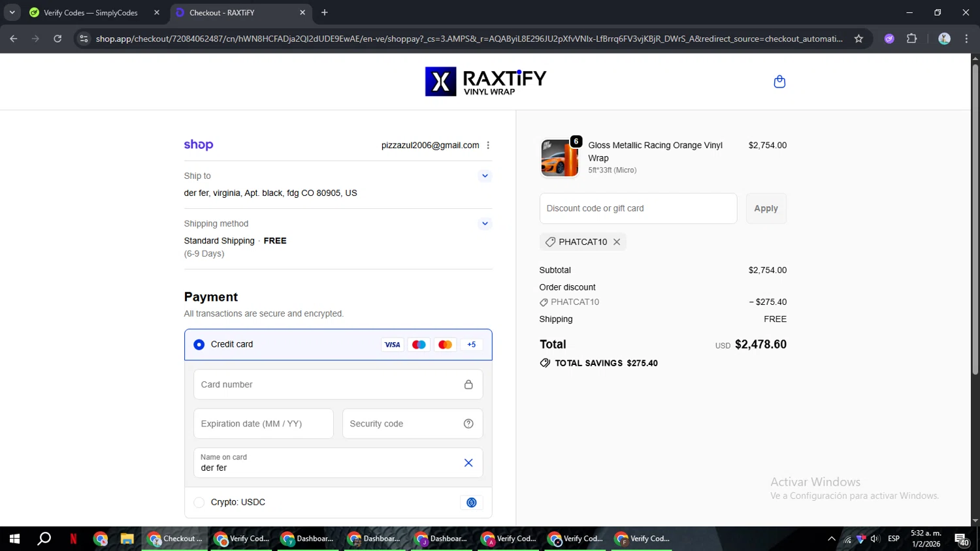Launch Netflix from the taskbar
Screen dimensions: 980x551
pyautogui.click(x=73, y=539)
